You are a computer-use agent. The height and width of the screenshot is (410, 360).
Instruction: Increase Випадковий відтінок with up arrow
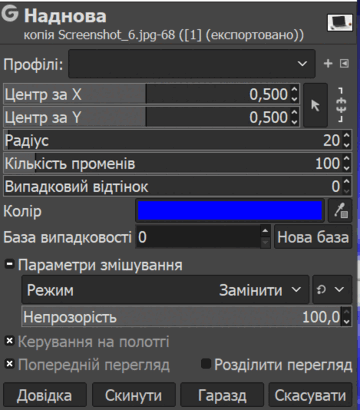click(x=347, y=182)
